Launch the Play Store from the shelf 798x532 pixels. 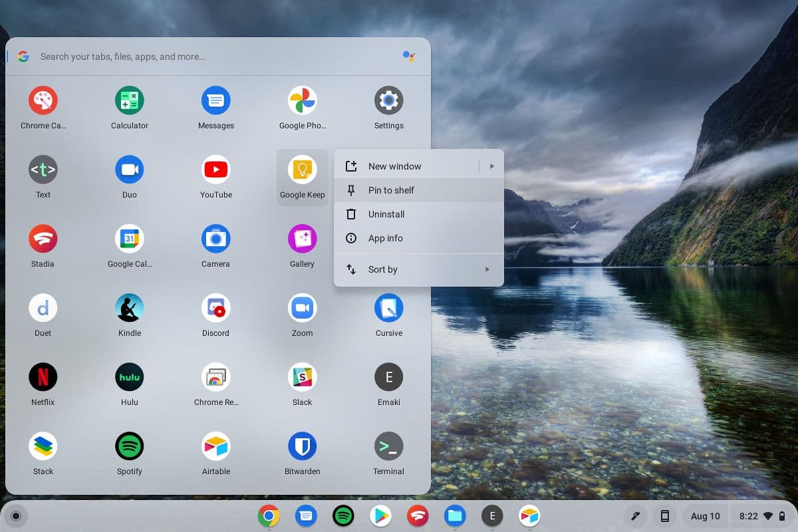pyautogui.click(x=380, y=515)
